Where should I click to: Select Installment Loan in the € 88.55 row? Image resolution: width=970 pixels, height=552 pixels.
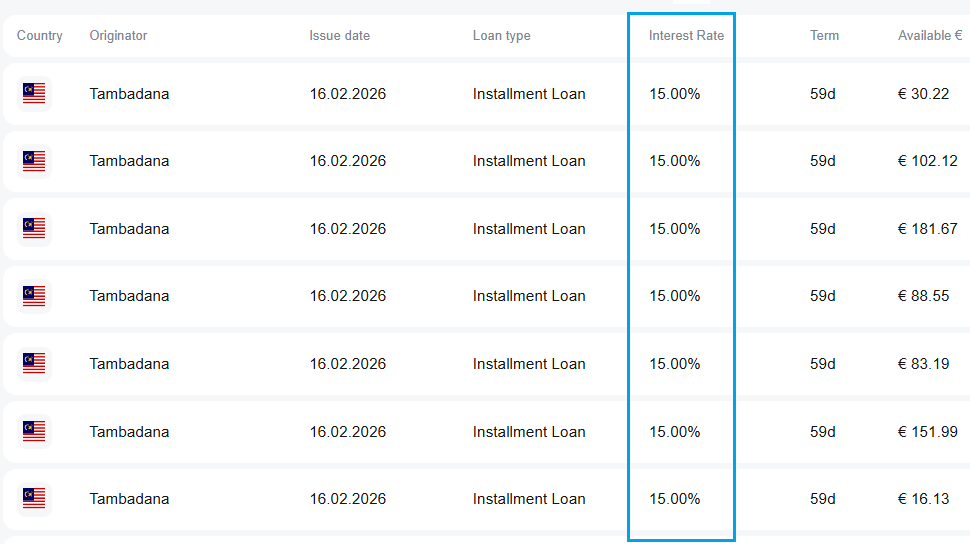(529, 296)
